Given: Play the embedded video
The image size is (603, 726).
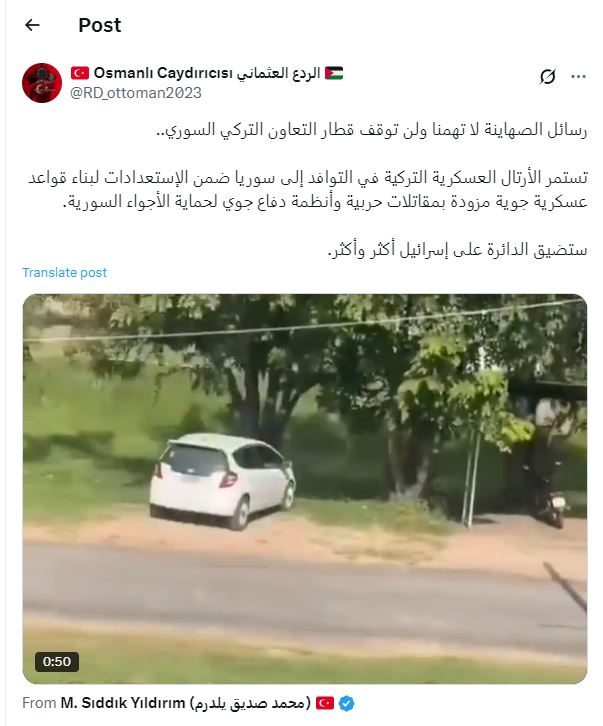Looking at the screenshot, I should point(305,488).
